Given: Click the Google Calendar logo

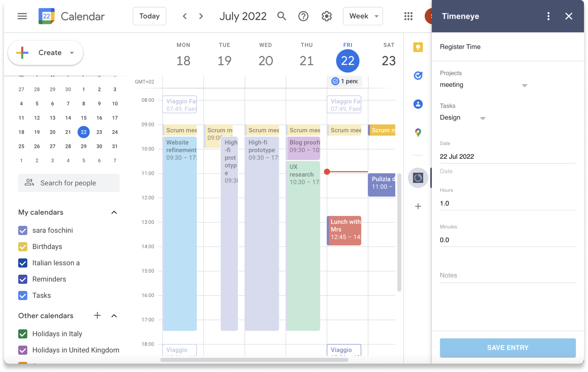Looking at the screenshot, I should [x=47, y=16].
